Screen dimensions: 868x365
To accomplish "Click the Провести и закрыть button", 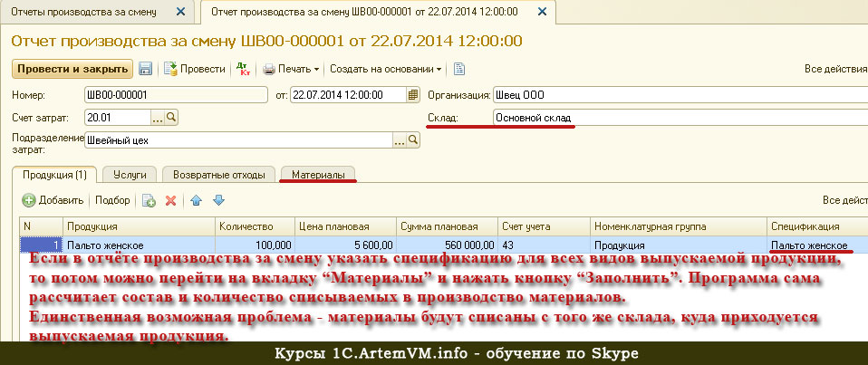I will [72, 69].
